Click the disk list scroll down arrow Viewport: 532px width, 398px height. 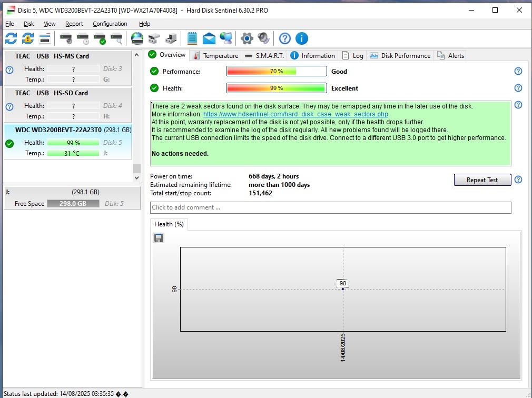pos(136,177)
